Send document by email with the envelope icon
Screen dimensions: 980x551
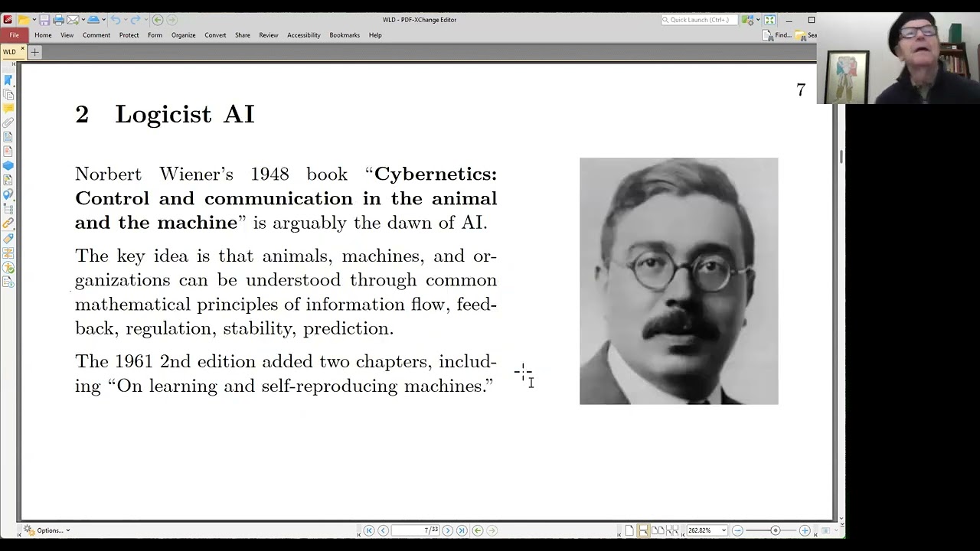point(72,20)
